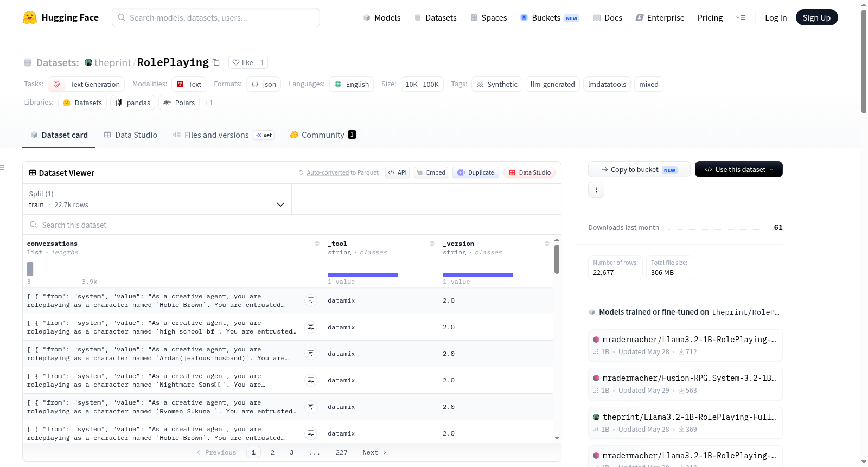868x467 pixels.
Task: Open the Embed viewer option
Action: tap(431, 172)
